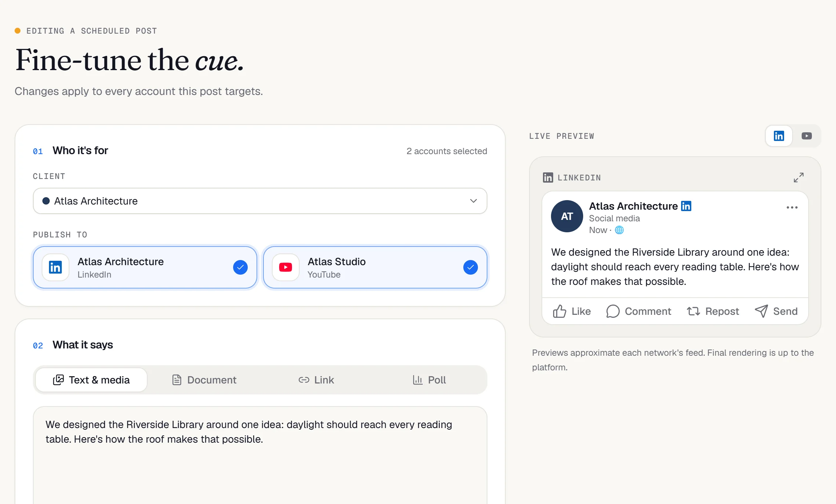Click into the post text editor
This screenshot has height=504, width=836.
point(260,455)
